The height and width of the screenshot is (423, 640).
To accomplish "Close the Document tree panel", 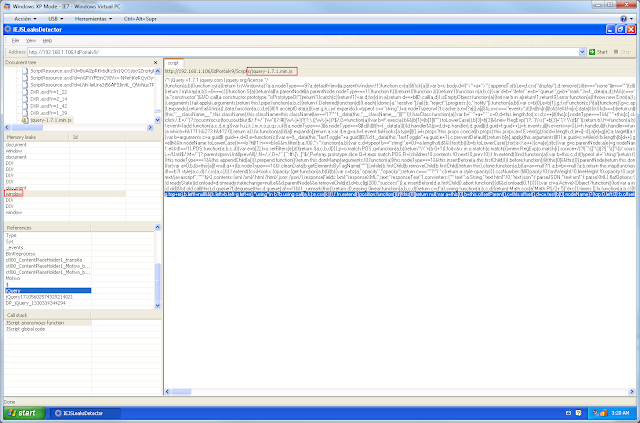I will point(156,62).
